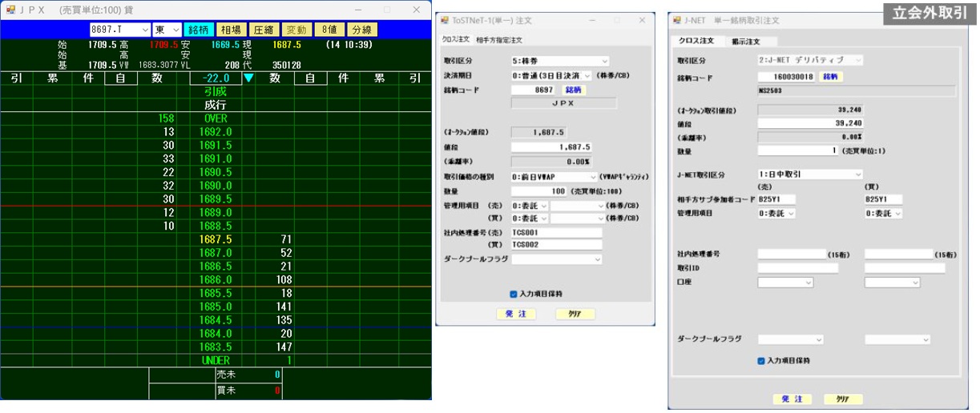Switch to 相手方指定注文 tab in ToSTNeT-1 window
The height and width of the screenshot is (413, 980).
(498, 39)
